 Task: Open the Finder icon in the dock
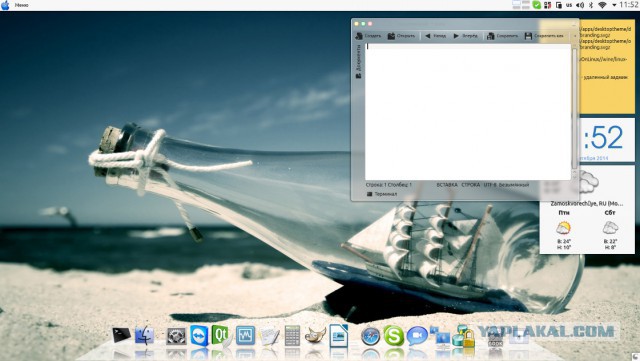click(144, 336)
